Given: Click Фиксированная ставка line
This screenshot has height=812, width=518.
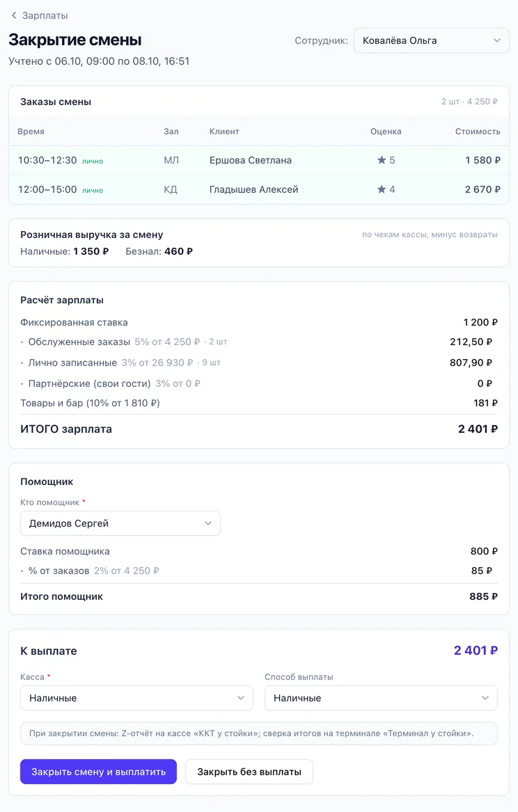Looking at the screenshot, I should point(259,322).
